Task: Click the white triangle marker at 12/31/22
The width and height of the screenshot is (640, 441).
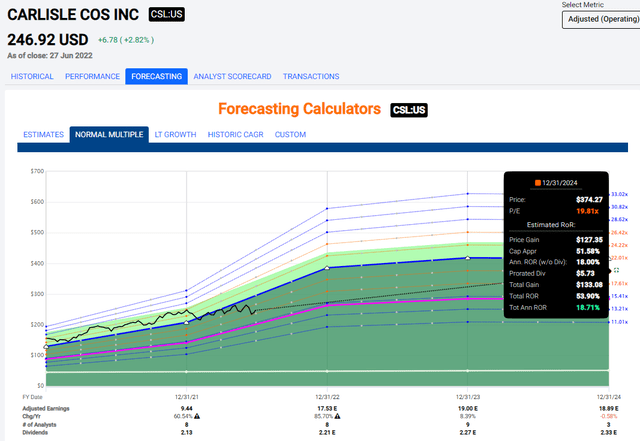Action: (x=327, y=268)
